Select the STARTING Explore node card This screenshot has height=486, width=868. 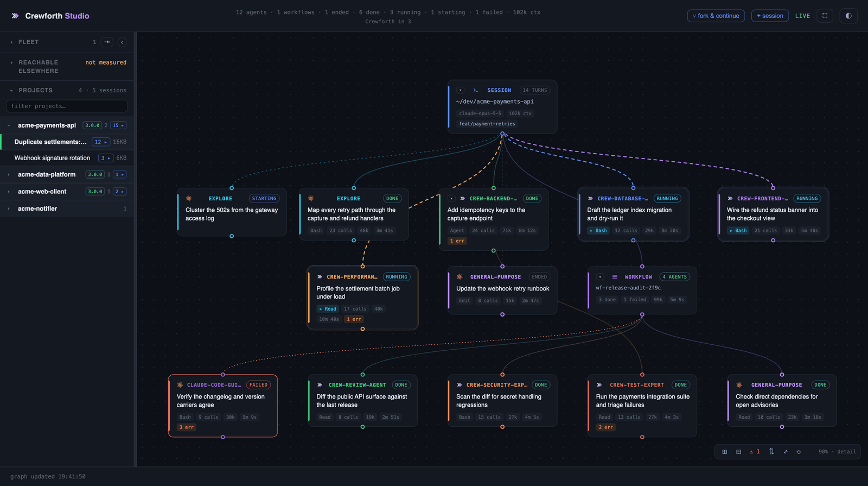click(232, 212)
